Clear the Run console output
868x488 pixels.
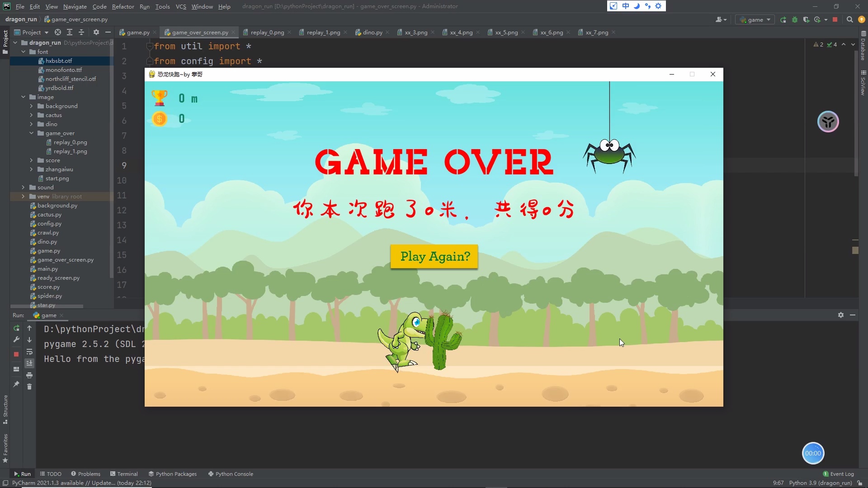point(29,387)
